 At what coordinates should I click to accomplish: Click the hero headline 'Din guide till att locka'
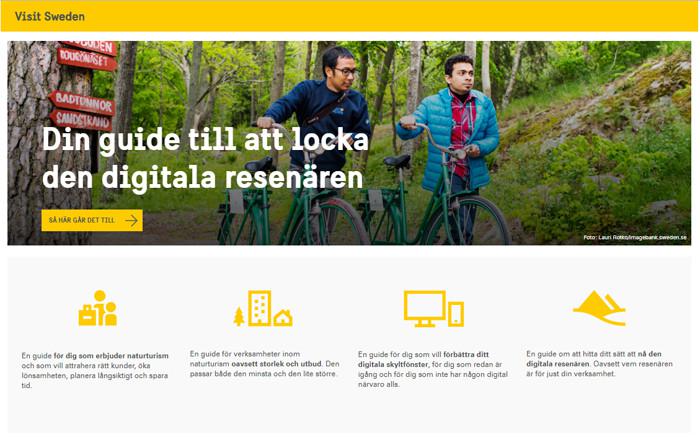205,139
